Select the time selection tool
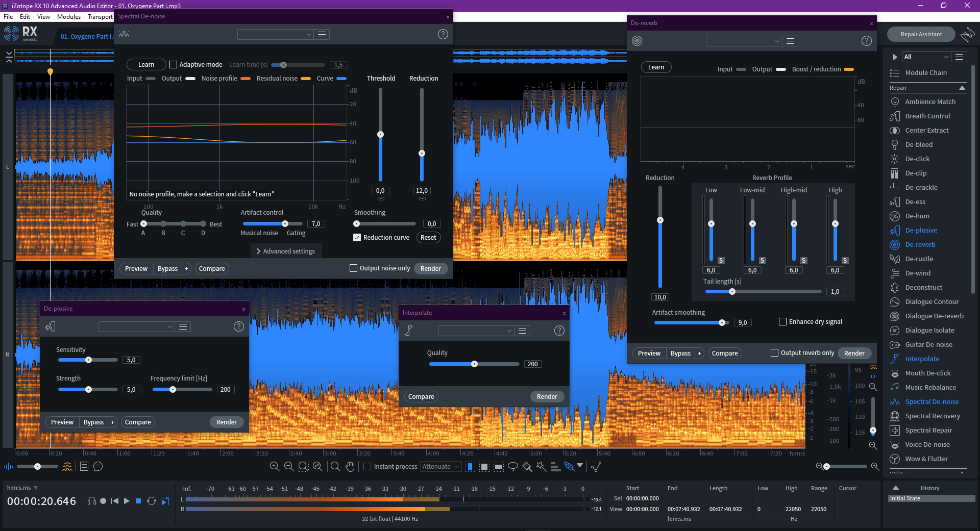The height and width of the screenshot is (531, 980). point(470,466)
